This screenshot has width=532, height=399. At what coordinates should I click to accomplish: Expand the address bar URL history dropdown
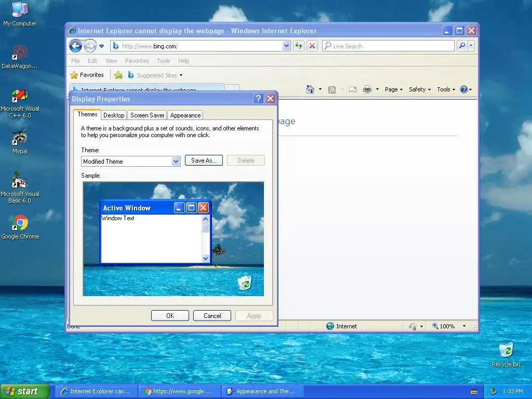(286, 46)
